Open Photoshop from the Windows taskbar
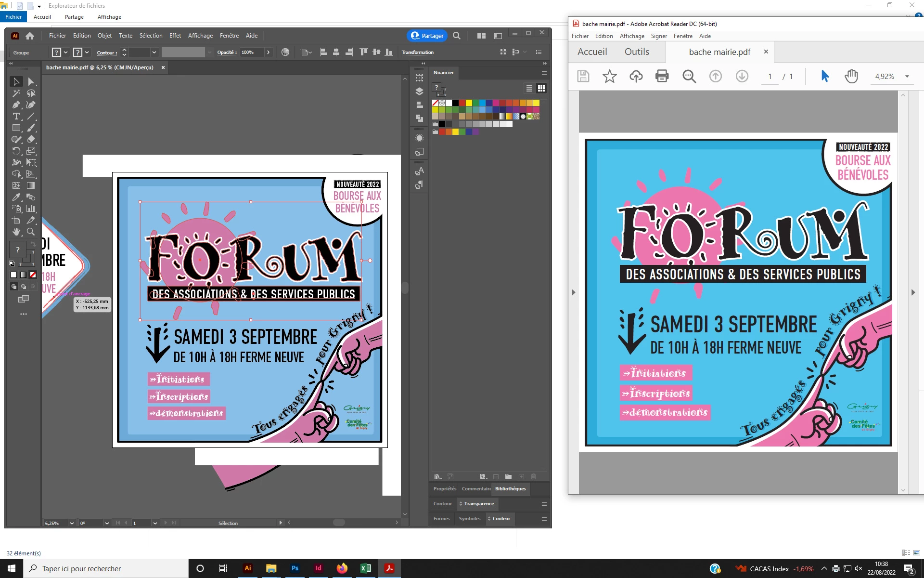 (295, 568)
